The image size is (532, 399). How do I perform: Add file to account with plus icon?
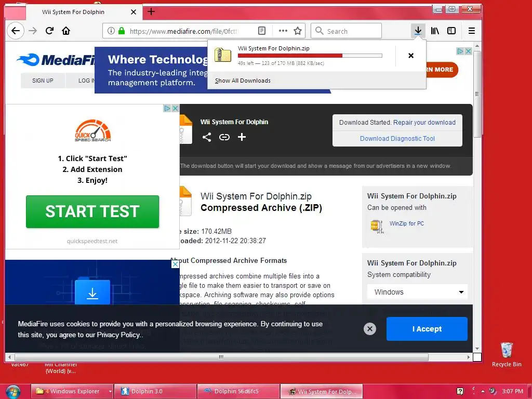(x=242, y=137)
